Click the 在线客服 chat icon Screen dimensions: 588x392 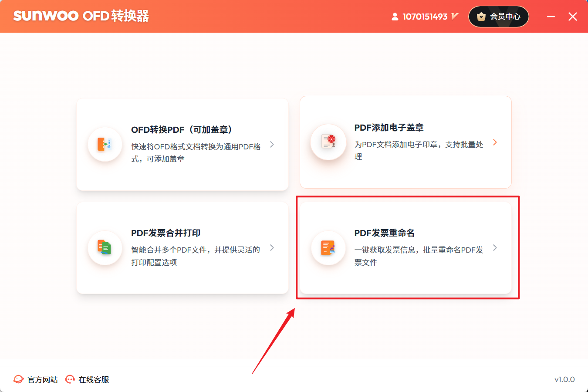(x=70, y=379)
